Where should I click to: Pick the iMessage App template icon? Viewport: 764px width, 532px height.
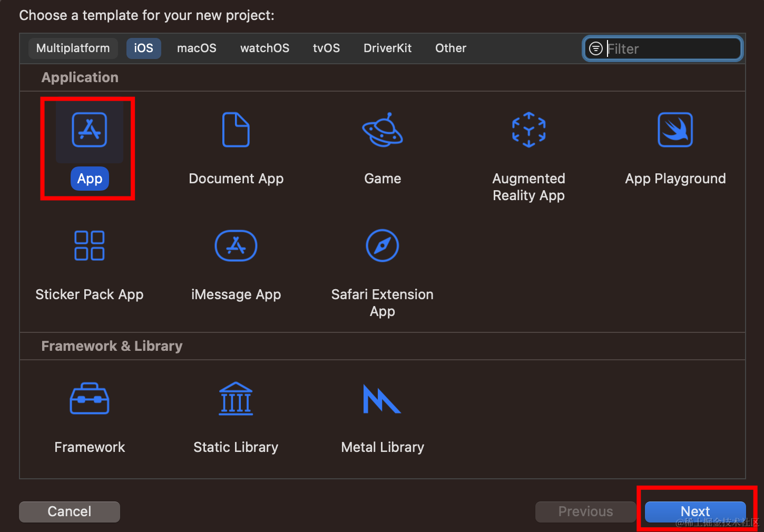click(236, 245)
